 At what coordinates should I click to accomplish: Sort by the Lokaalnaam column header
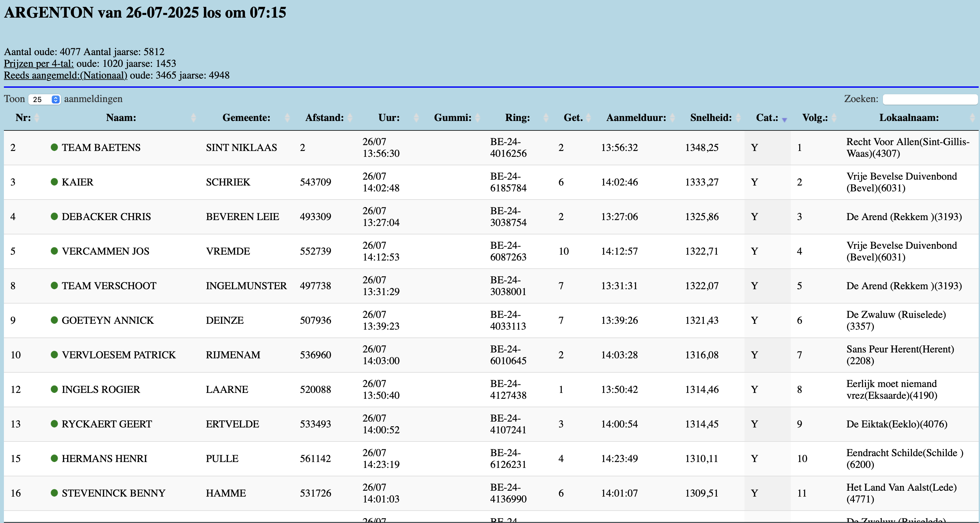[x=908, y=118]
